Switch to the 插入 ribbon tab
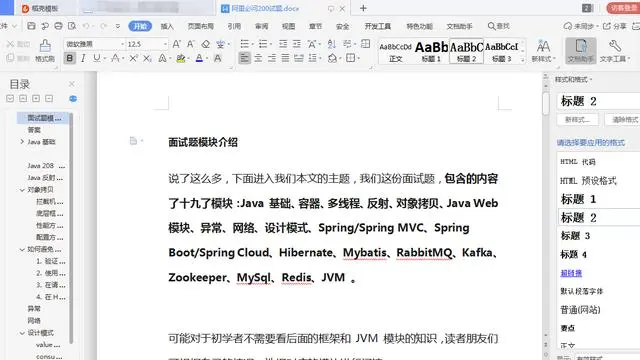The width and height of the screenshot is (640, 360). tap(167, 26)
